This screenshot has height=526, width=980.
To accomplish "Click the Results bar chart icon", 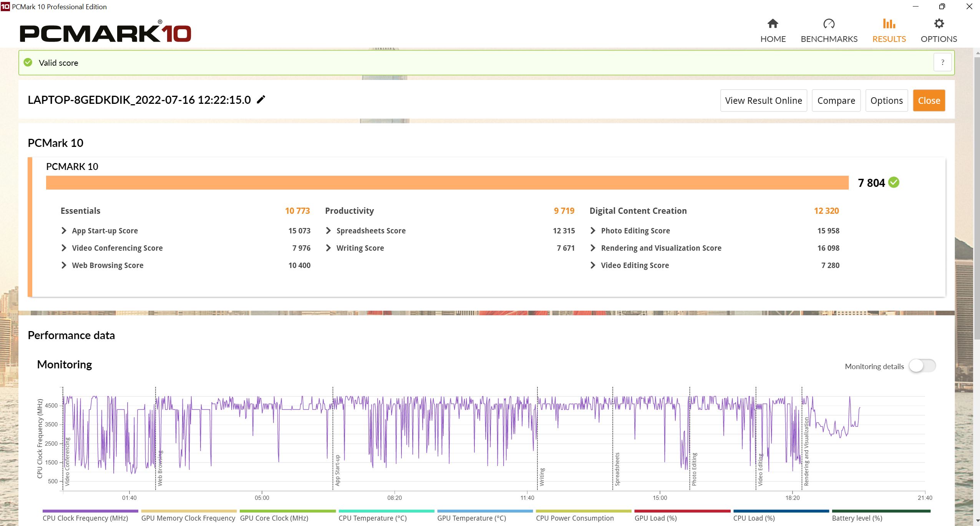I will pyautogui.click(x=889, y=23).
